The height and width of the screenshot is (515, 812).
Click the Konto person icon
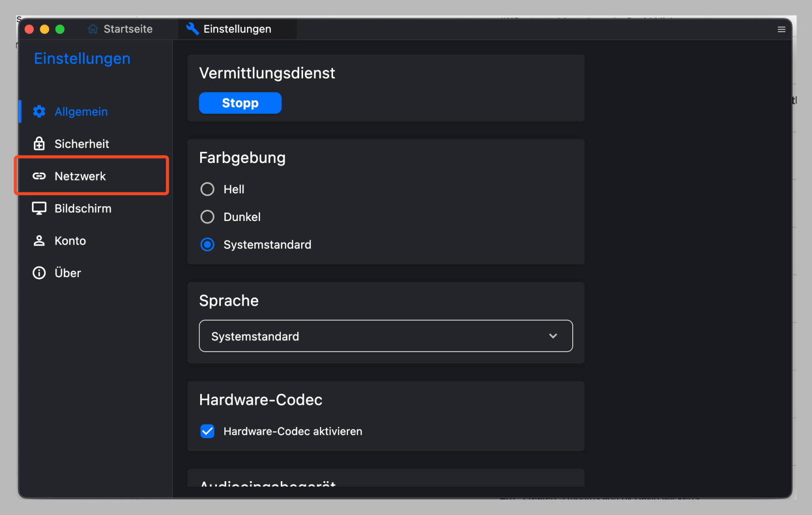click(39, 241)
